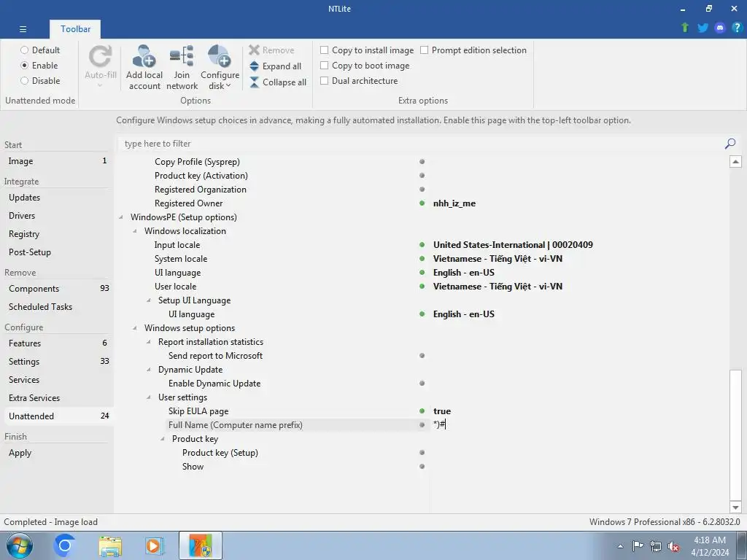Click status dot for Registered Owner
This screenshot has width=747, height=560.
422,203
